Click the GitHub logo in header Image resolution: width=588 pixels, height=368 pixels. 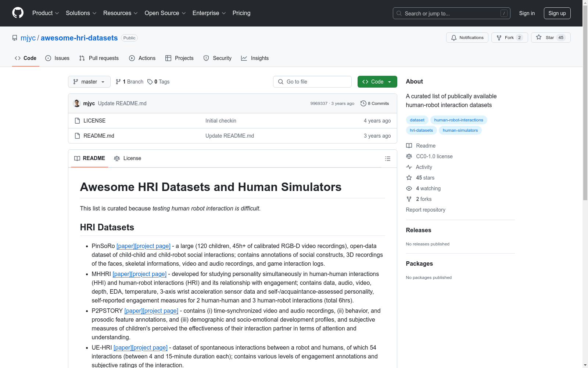pos(18,13)
